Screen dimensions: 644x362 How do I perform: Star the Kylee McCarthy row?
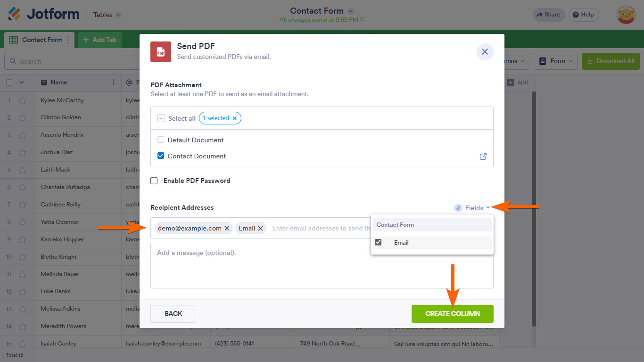[x=22, y=100]
